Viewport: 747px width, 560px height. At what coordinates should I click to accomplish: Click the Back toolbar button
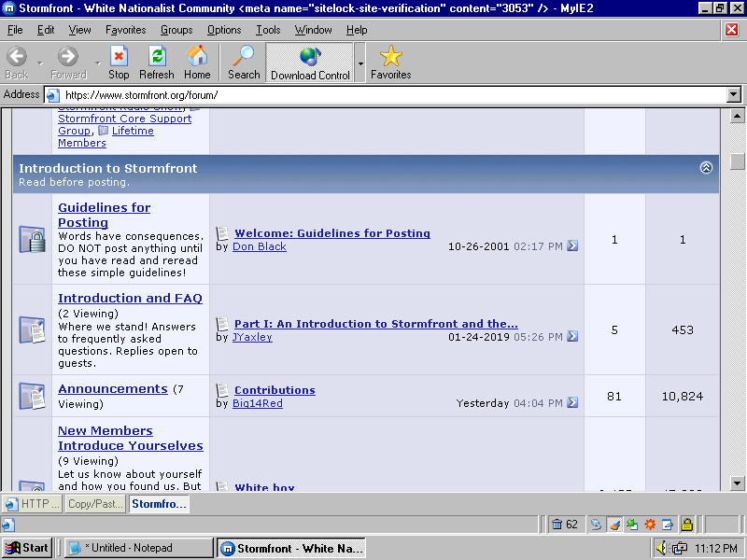[17, 63]
